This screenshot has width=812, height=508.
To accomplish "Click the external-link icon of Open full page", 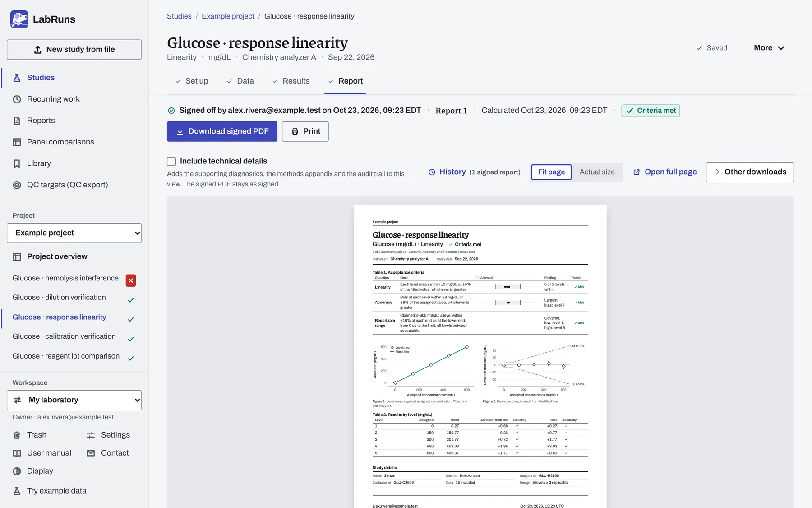I will click(637, 172).
